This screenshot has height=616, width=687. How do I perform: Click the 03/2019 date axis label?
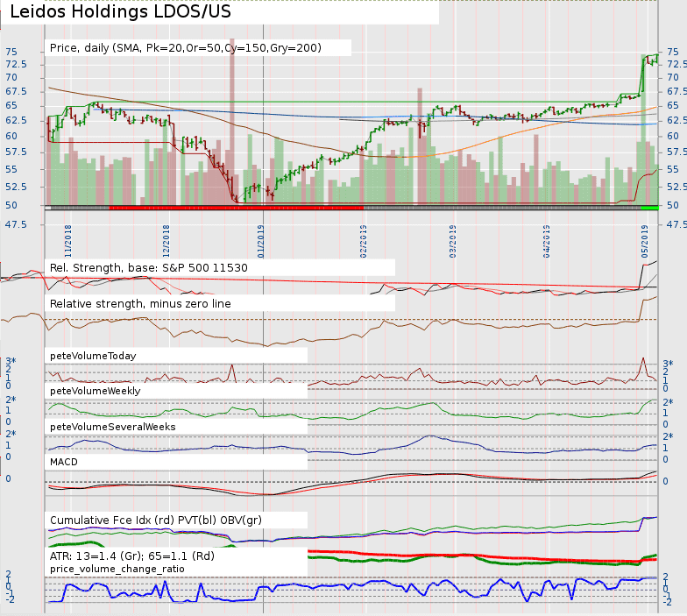pos(452,242)
